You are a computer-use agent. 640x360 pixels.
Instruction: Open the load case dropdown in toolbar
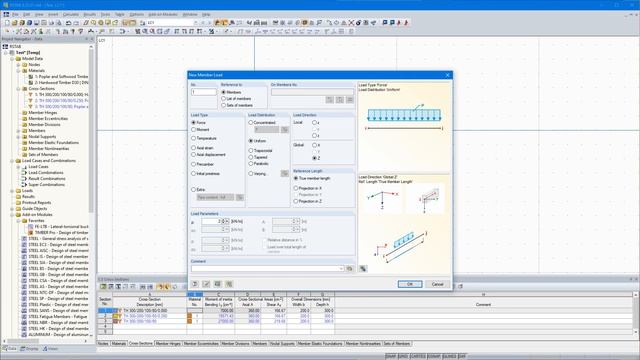(196, 23)
